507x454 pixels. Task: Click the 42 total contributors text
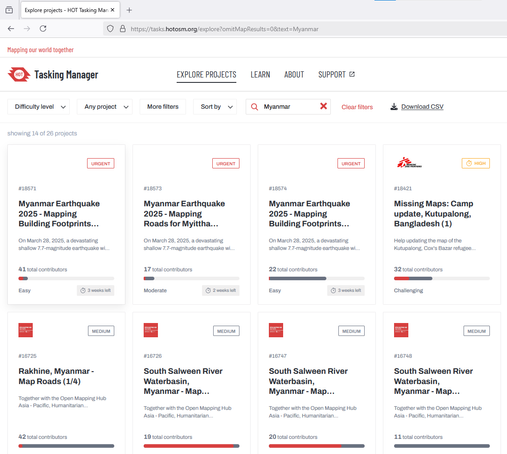pos(43,437)
